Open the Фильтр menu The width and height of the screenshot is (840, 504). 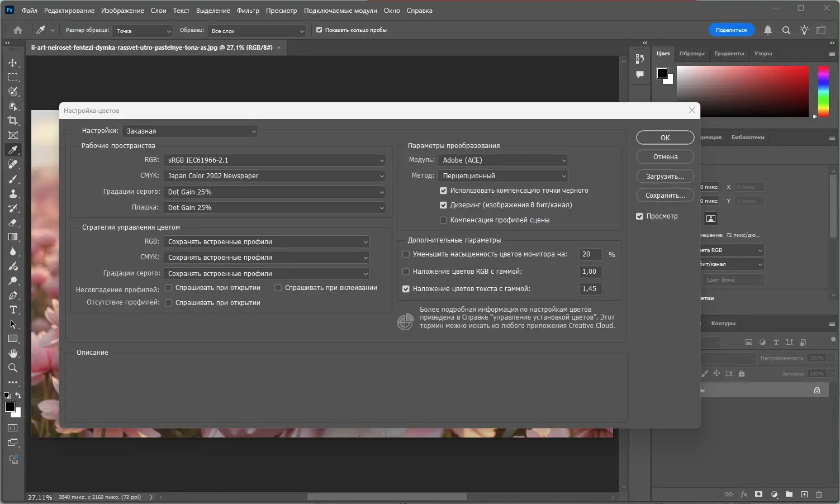[248, 10]
